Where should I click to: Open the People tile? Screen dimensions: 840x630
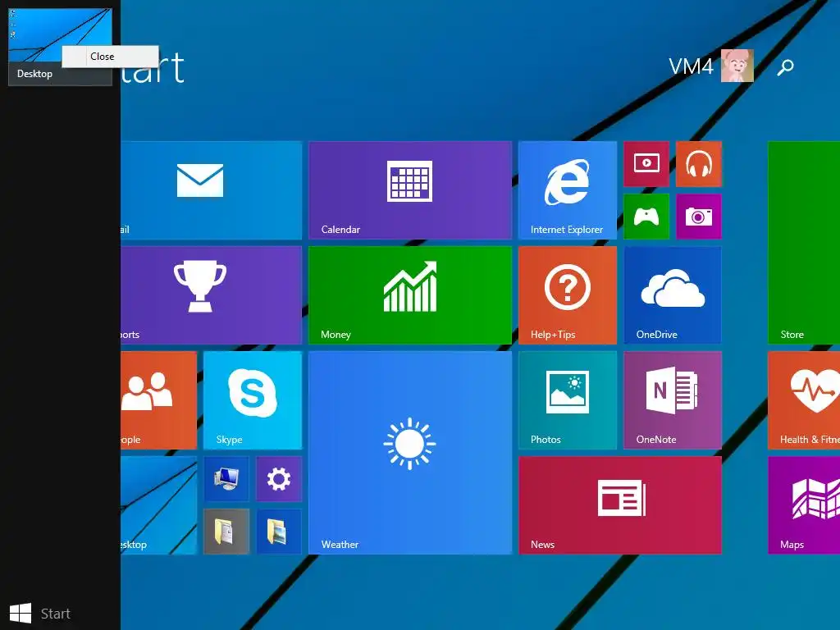(158, 400)
